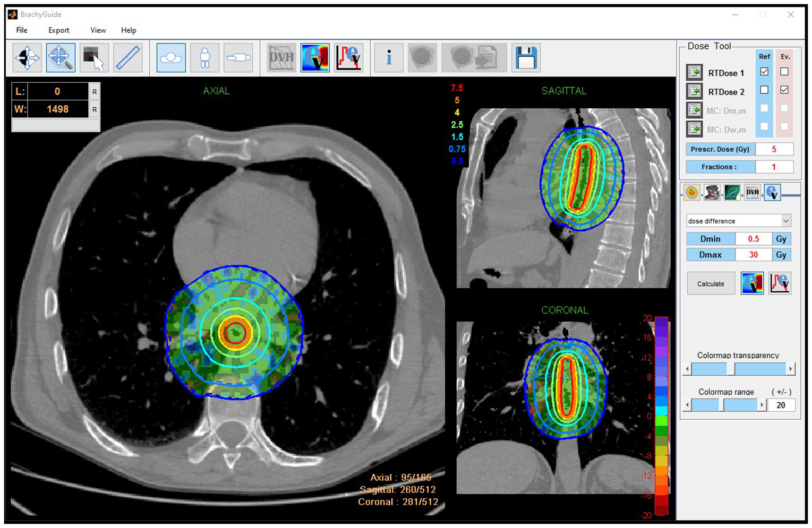The image size is (812, 528).
Task: Open the green contours tab icon
Action: point(732,192)
